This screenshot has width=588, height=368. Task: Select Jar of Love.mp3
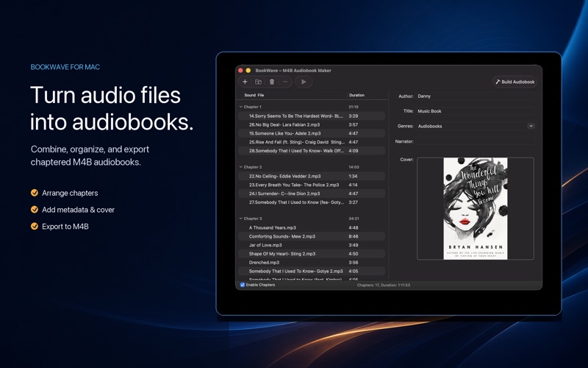click(x=312, y=245)
